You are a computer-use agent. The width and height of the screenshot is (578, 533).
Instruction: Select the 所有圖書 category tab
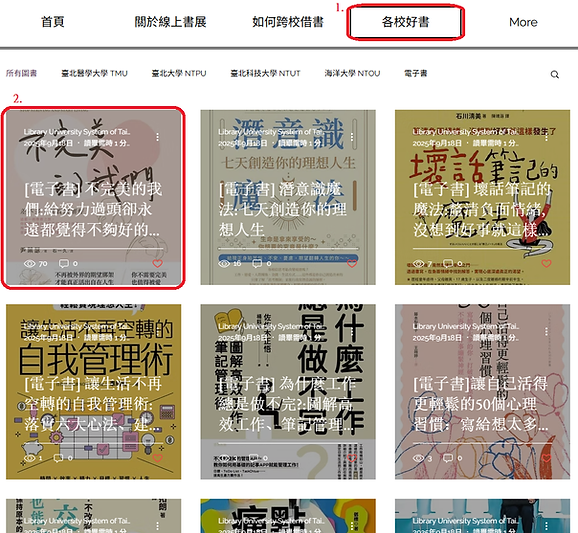21,73
